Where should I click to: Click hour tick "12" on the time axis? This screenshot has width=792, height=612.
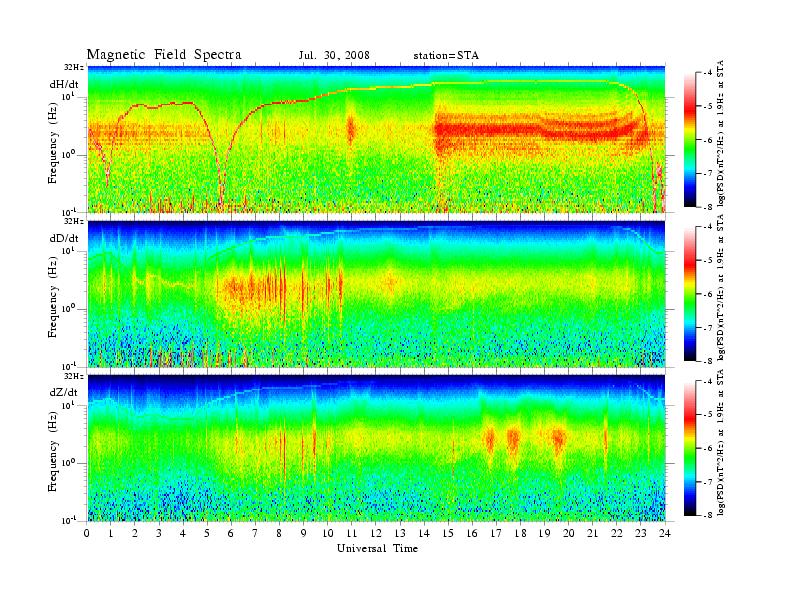[x=376, y=533]
